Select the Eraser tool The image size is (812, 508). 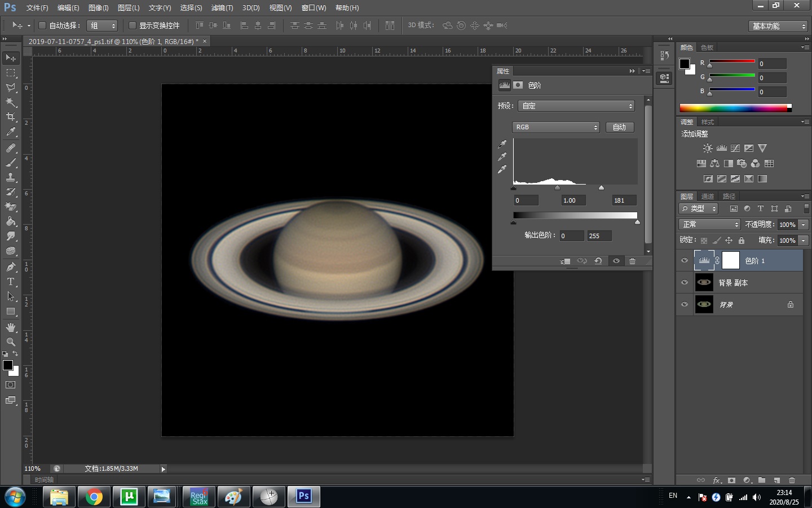[x=11, y=207]
